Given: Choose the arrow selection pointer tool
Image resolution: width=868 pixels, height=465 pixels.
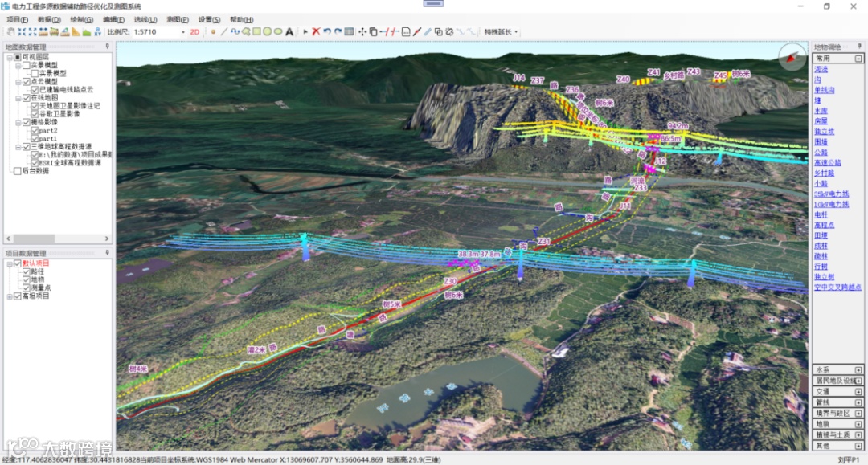Looking at the screenshot, I should point(305,32).
